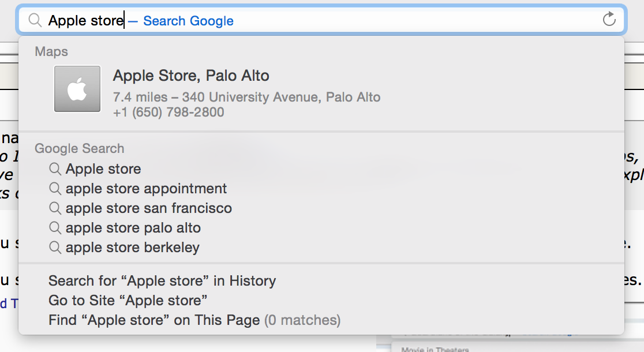Click search icon beside "apple store san francisco"
This screenshot has height=352, width=644.
(55, 208)
